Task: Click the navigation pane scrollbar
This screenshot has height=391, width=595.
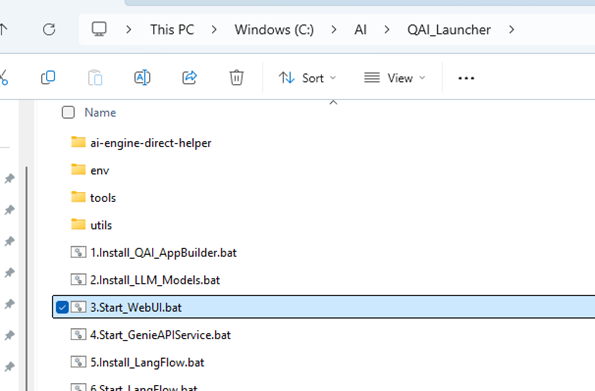Action: coord(26,279)
